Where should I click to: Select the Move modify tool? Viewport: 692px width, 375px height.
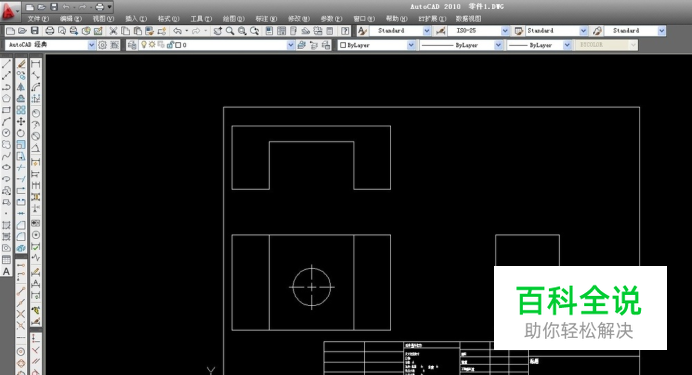[21, 121]
